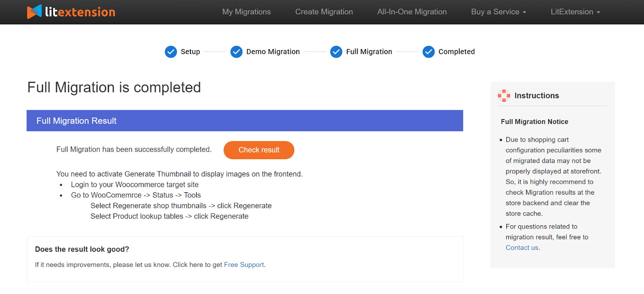Click the Demo Migration checkmark icon
The height and width of the screenshot is (294, 644).
tap(237, 52)
